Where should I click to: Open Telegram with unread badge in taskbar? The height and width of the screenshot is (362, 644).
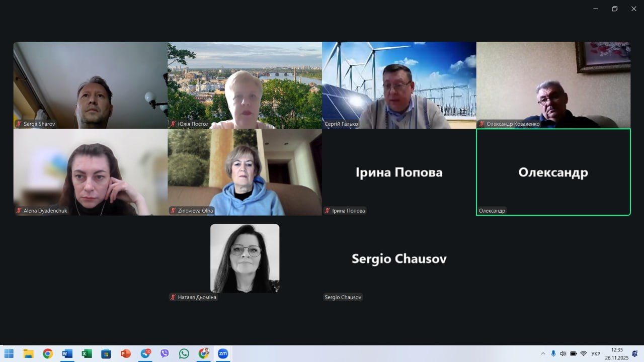tap(145, 353)
